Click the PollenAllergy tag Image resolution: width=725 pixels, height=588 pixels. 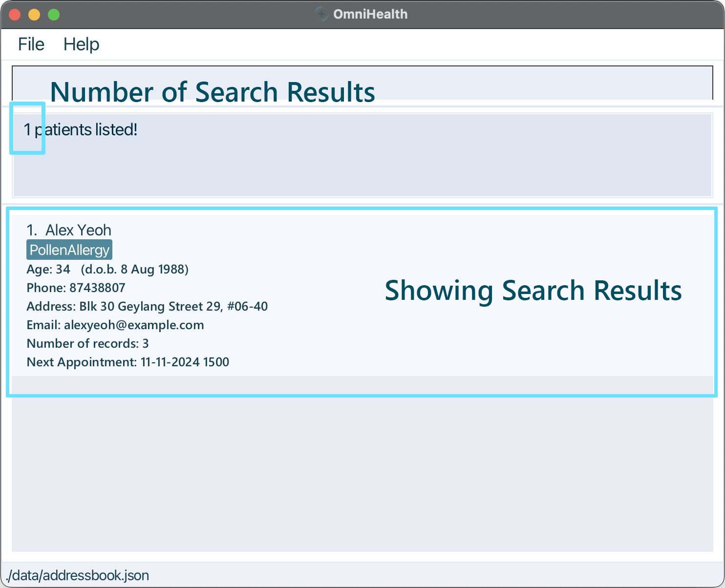click(69, 250)
